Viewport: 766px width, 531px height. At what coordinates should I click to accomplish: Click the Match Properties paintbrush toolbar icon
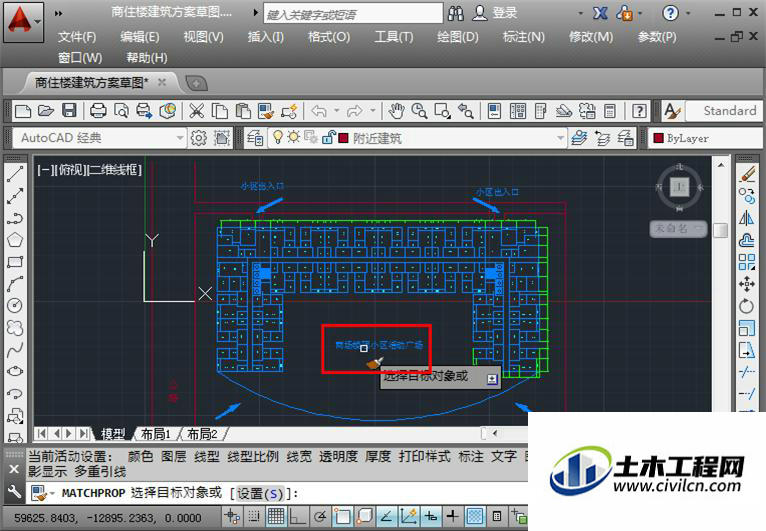pyautogui.click(x=266, y=111)
